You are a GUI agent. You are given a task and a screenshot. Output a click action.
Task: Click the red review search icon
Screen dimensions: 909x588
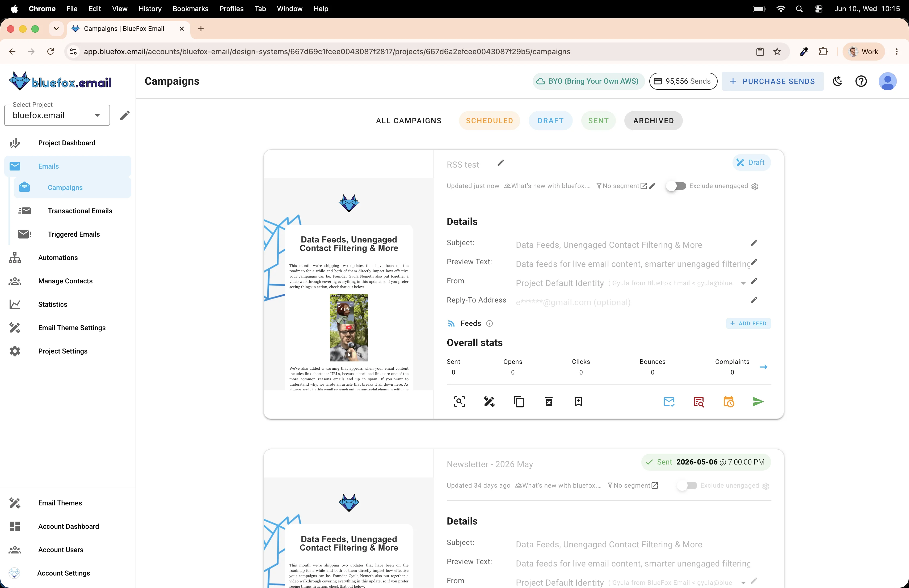698,401
